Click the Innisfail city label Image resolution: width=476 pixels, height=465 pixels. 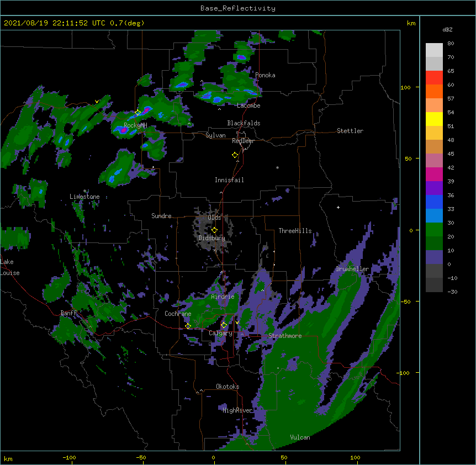click(229, 180)
